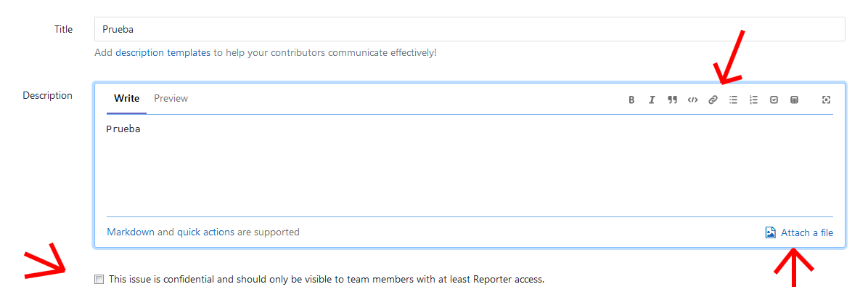Toggle bold formatting in description toolbar
Viewport: 868px width, 300px height.
[631, 100]
